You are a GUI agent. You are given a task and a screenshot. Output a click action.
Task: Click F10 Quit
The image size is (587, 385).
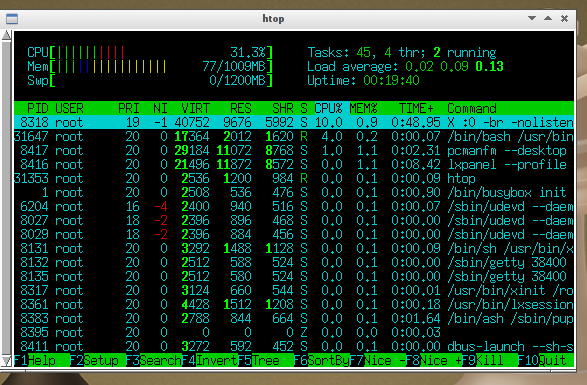coord(545,361)
